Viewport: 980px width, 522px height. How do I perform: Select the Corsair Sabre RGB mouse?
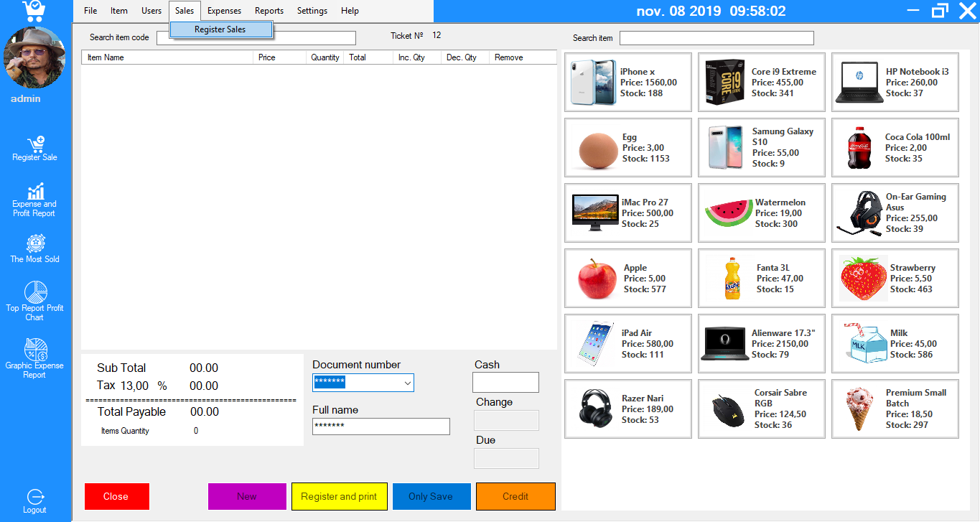click(x=761, y=409)
